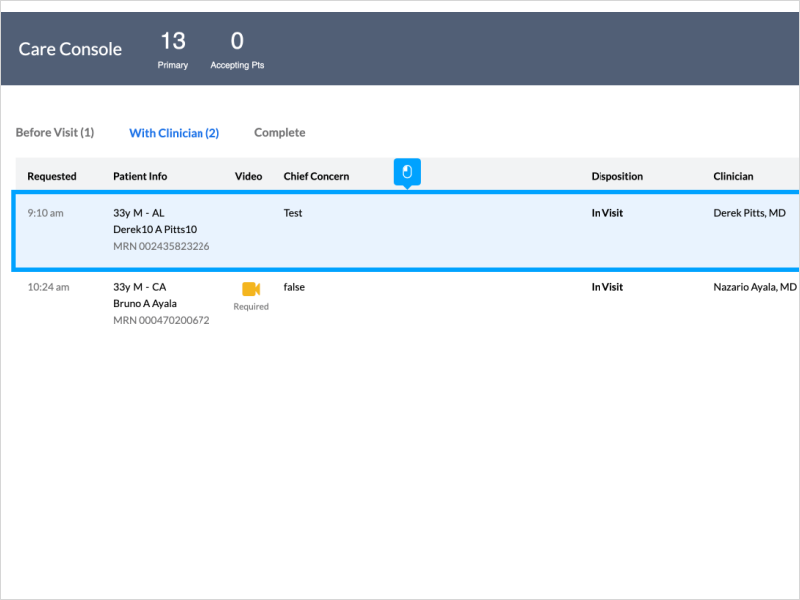The image size is (800, 600).
Task: Click clinician Nazario Ayala, MD
Action: pyautogui.click(x=755, y=287)
